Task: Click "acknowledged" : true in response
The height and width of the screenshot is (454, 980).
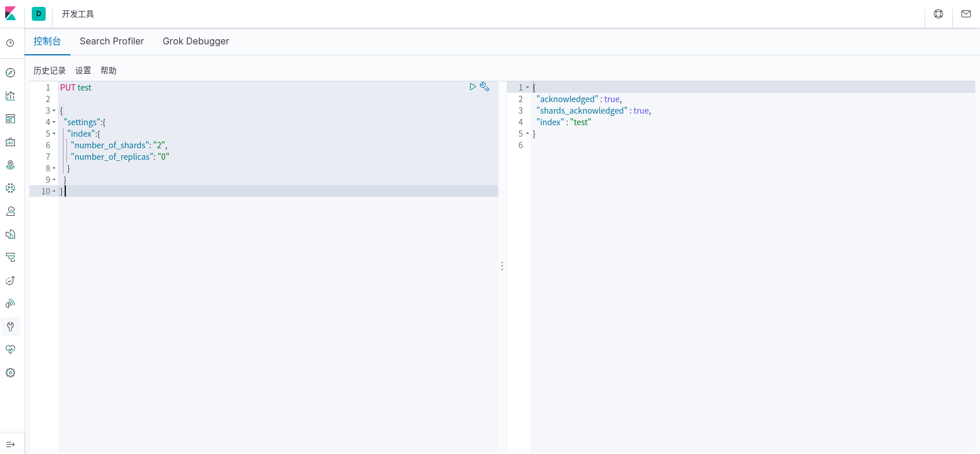Action: click(x=579, y=99)
